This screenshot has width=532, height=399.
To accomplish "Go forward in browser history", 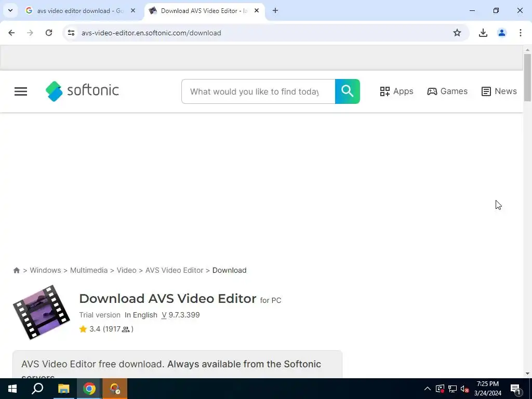I will pyautogui.click(x=30, y=33).
